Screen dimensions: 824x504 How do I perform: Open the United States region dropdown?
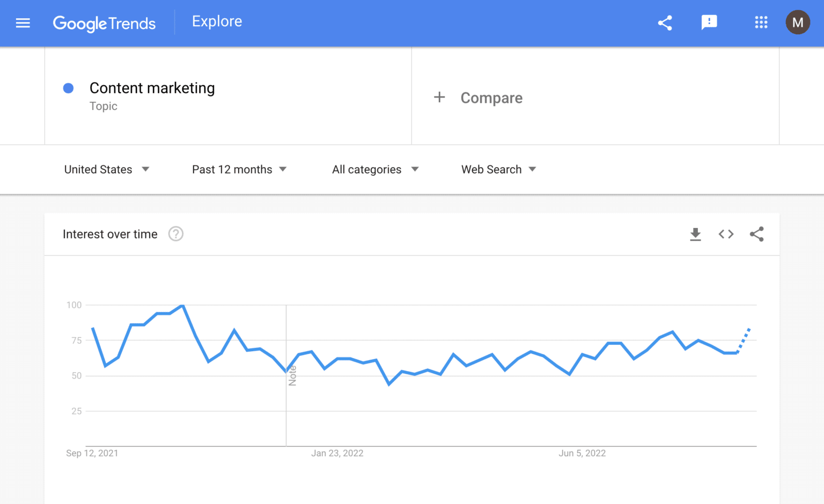tap(107, 169)
